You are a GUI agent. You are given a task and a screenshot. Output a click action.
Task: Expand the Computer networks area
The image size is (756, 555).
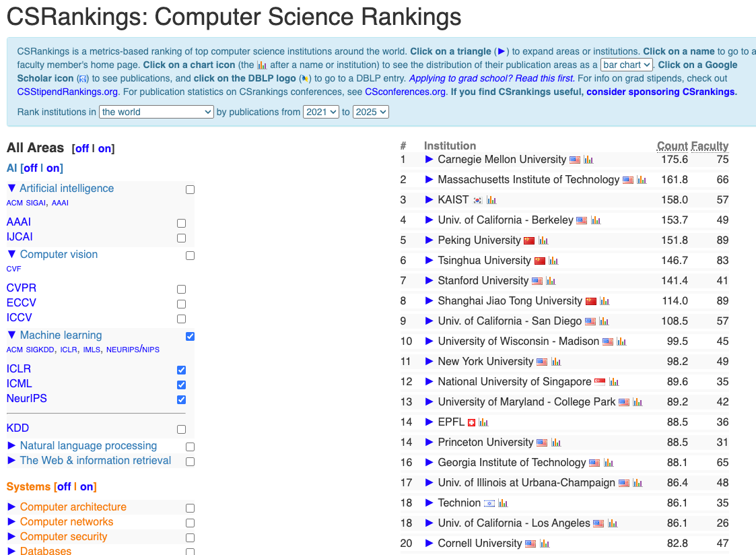point(11,522)
